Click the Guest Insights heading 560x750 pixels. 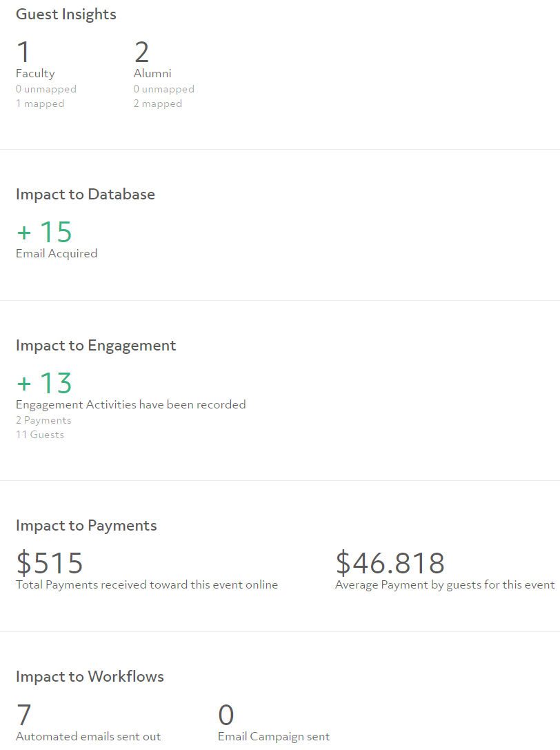66,14
